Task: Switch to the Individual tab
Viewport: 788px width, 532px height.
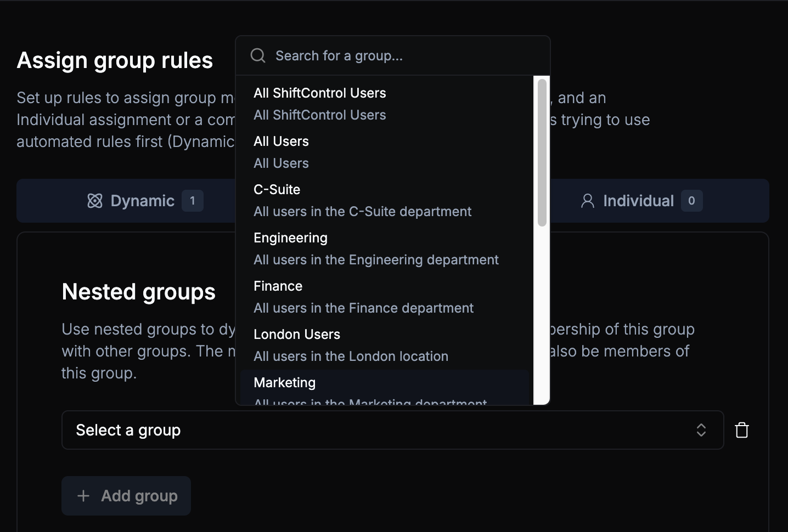Action: (638, 201)
